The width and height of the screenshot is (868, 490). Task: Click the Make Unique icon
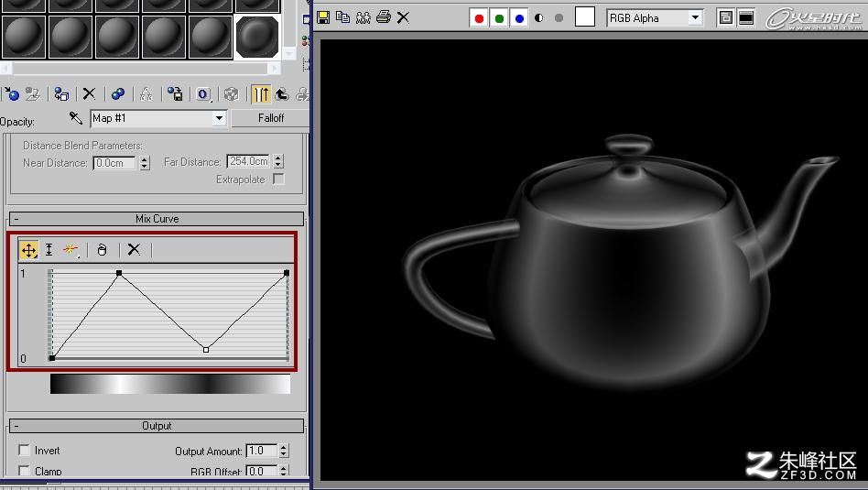pos(146,94)
